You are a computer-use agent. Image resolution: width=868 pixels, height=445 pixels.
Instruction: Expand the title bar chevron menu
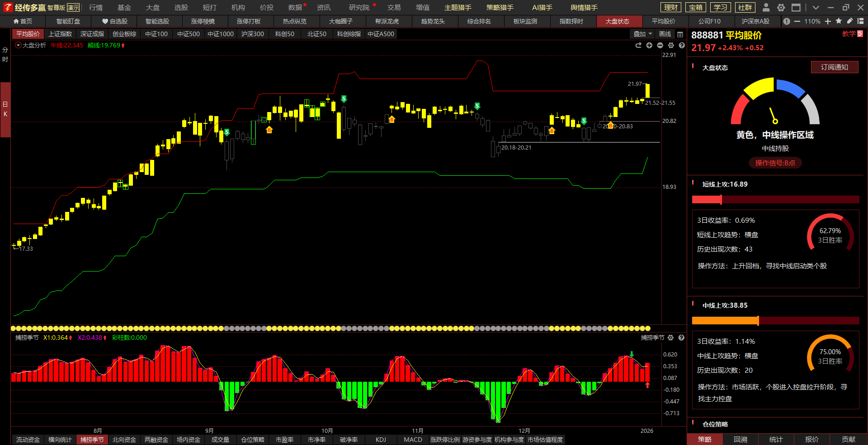[x=816, y=8]
